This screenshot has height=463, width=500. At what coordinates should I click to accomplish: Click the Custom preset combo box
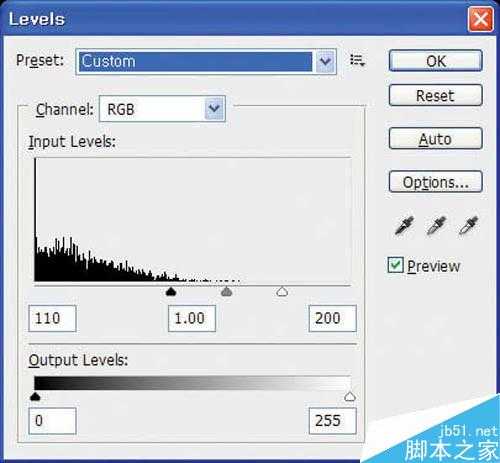pos(206,62)
